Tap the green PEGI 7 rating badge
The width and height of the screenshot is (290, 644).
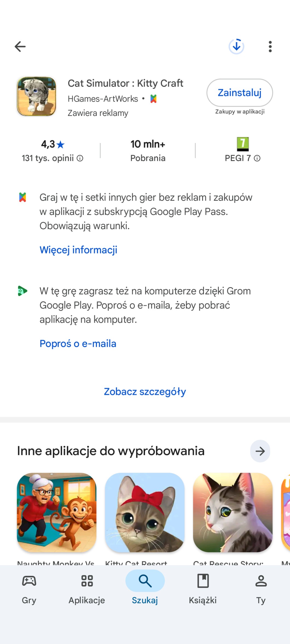(x=243, y=144)
